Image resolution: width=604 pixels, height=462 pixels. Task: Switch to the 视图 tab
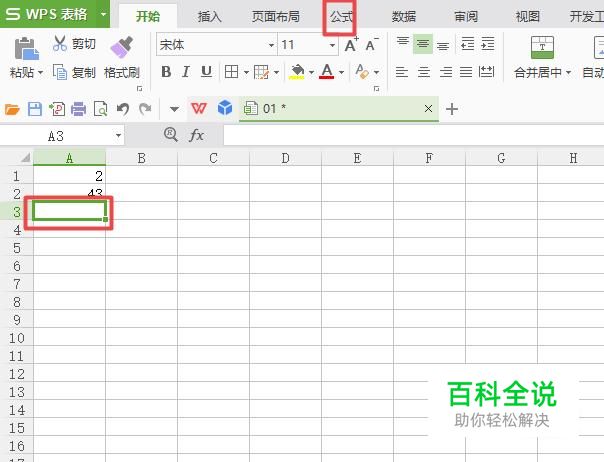[x=527, y=17]
